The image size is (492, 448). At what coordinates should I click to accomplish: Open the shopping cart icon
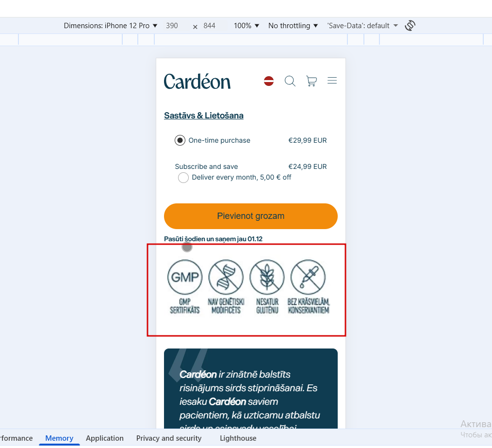[x=312, y=81]
